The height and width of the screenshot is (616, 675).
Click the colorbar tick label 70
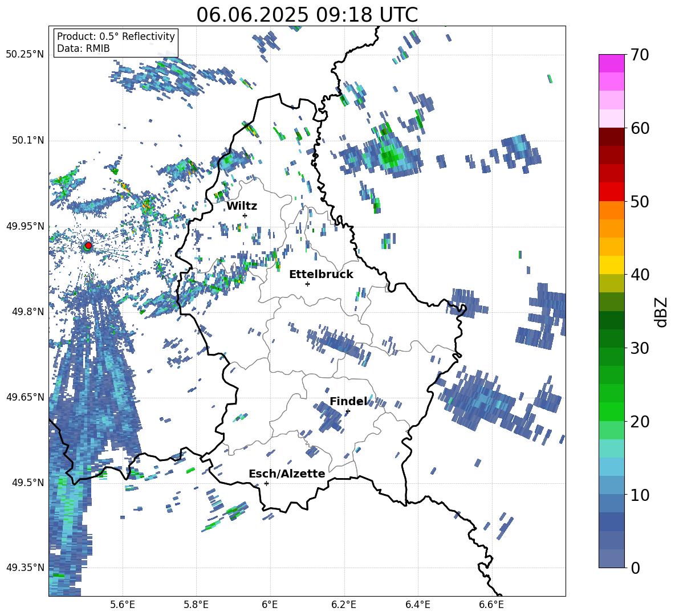[x=640, y=55]
